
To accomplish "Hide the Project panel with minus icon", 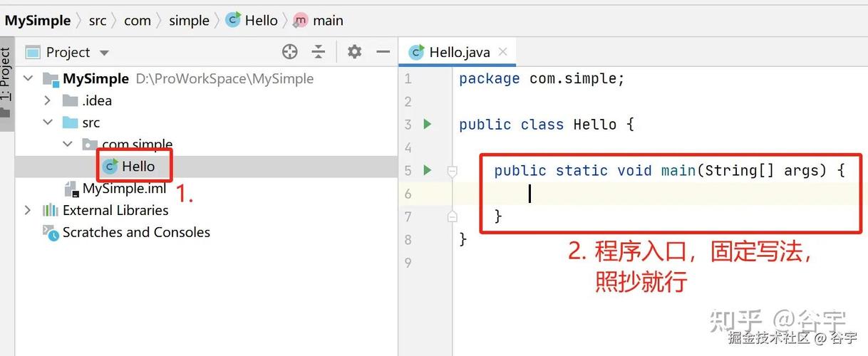I will tap(383, 52).
